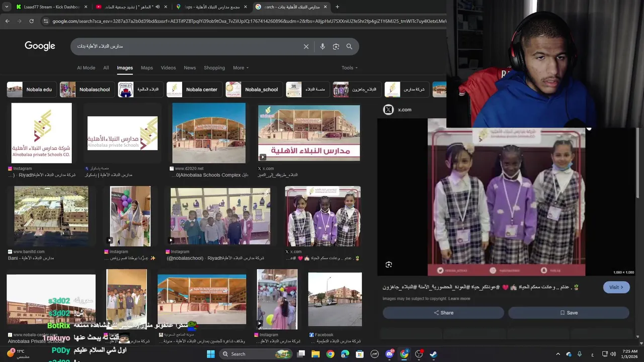The width and height of the screenshot is (644, 362).
Task: Open Microsoft Store from taskbar
Action: click(x=360, y=354)
